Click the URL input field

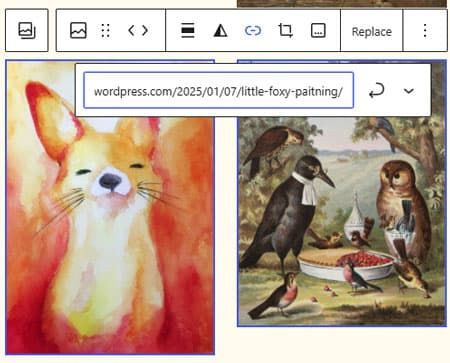click(219, 90)
